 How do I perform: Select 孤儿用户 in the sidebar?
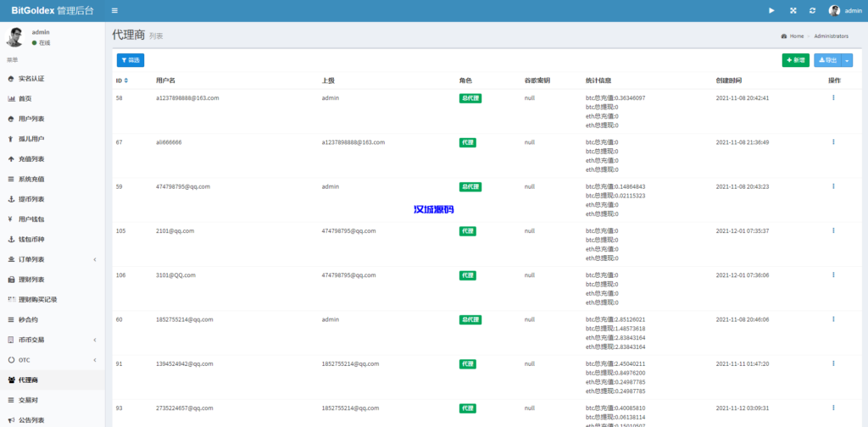[x=52, y=139]
